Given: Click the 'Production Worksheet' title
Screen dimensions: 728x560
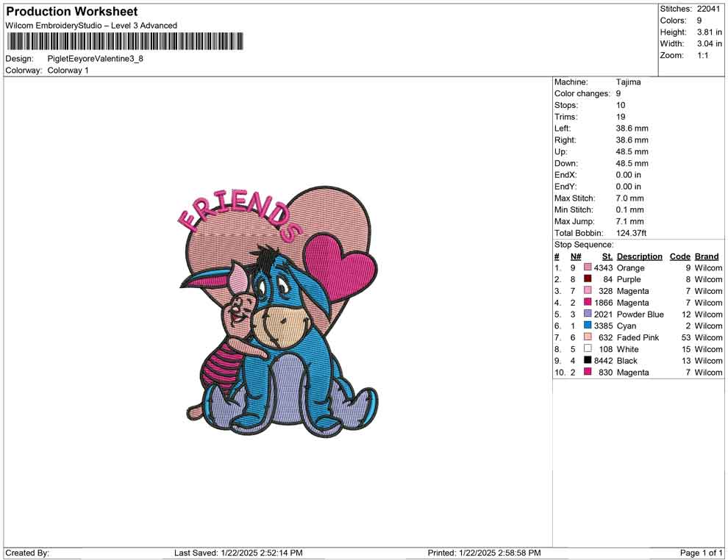Looking at the screenshot, I should (x=72, y=11).
